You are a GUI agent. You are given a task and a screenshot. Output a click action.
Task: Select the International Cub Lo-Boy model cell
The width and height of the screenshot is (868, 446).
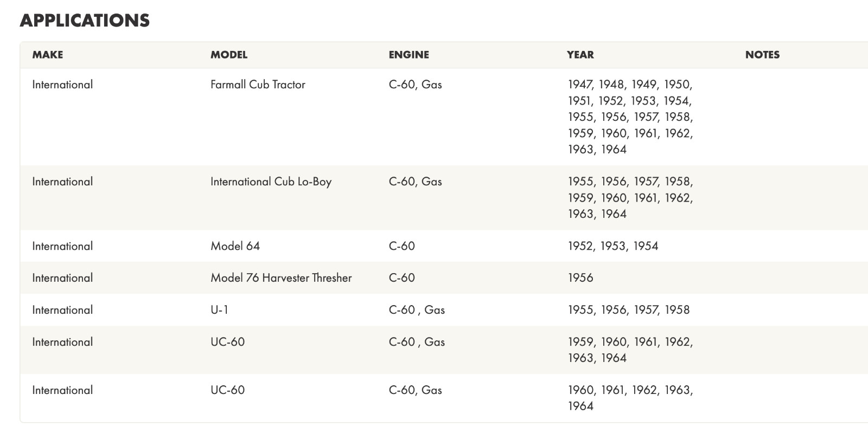(x=271, y=182)
